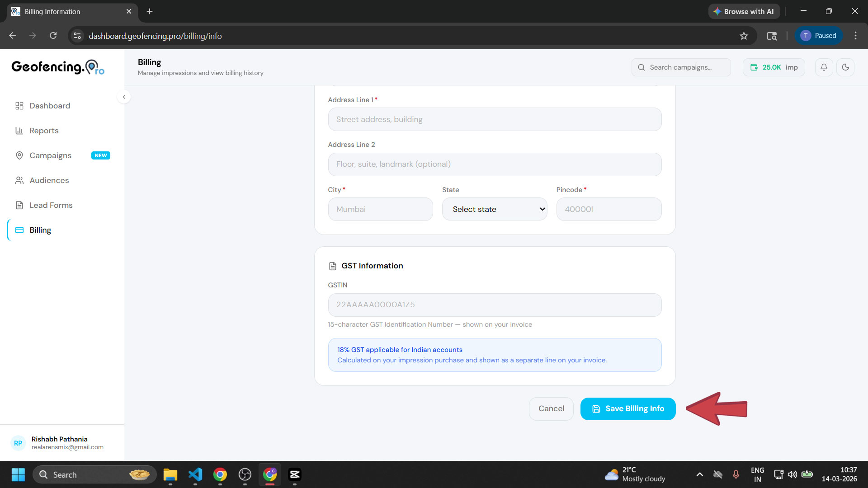
Task: Open the Audiences section
Action: point(48,180)
